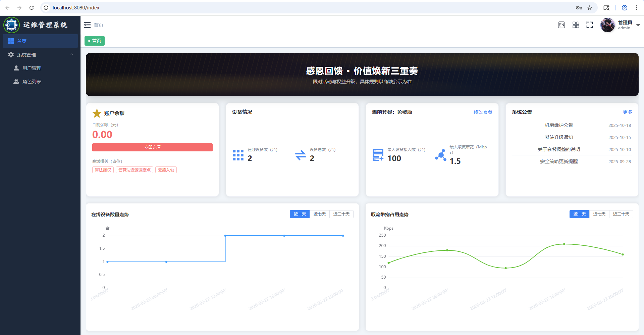Go forward in browser history
The height and width of the screenshot is (335, 644).
pos(19,8)
